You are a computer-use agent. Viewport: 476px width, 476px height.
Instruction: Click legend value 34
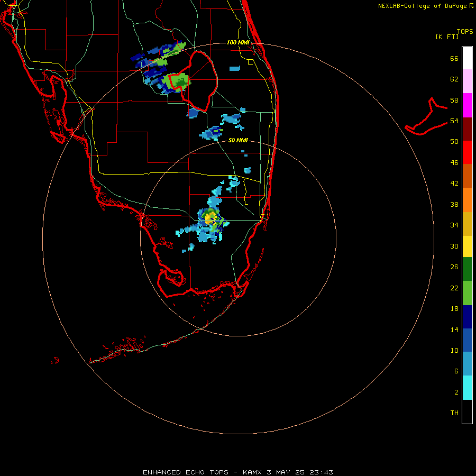click(x=454, y=225)
